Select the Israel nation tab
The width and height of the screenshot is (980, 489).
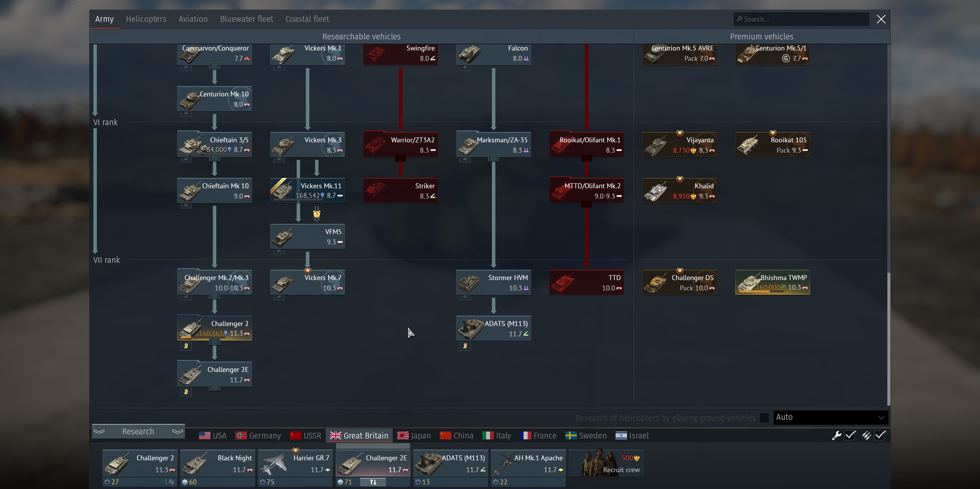point(632,436)
